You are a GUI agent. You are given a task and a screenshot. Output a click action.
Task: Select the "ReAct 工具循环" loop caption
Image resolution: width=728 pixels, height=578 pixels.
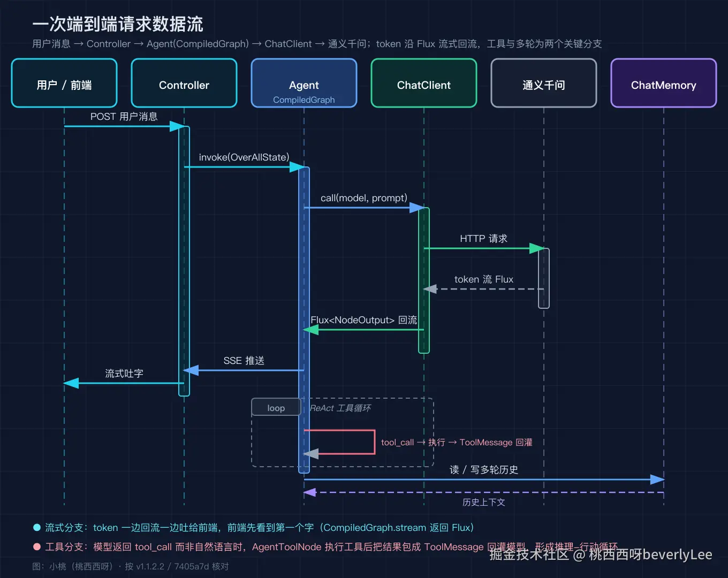tap(340, 408)
